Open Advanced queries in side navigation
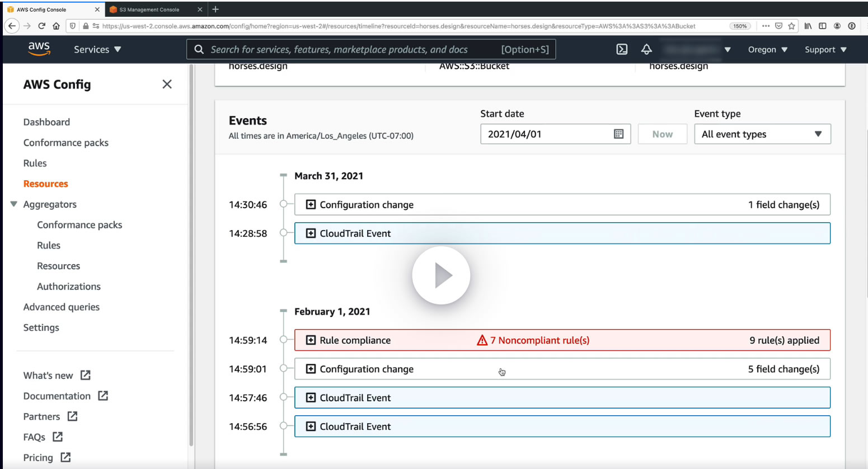Screen dimensions: 868x469 coord(62,307)
